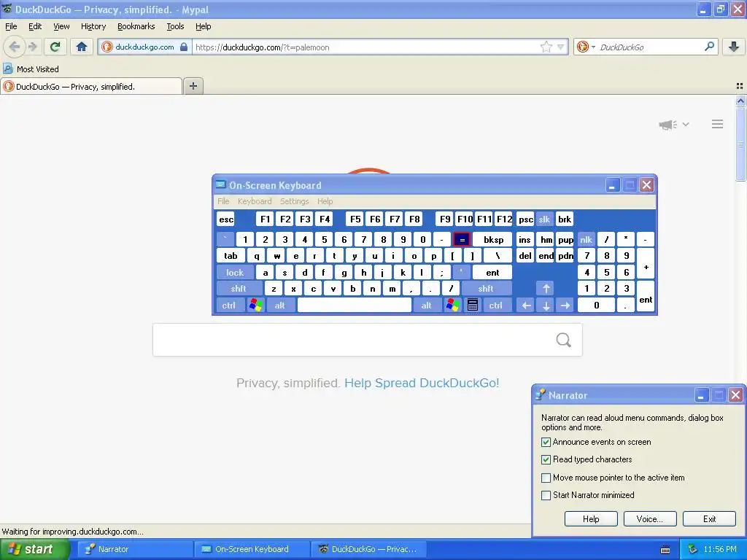Enable Move mouse pointer to the active item
The height and width of the screenshot is (560, 747).
(546, 478)
